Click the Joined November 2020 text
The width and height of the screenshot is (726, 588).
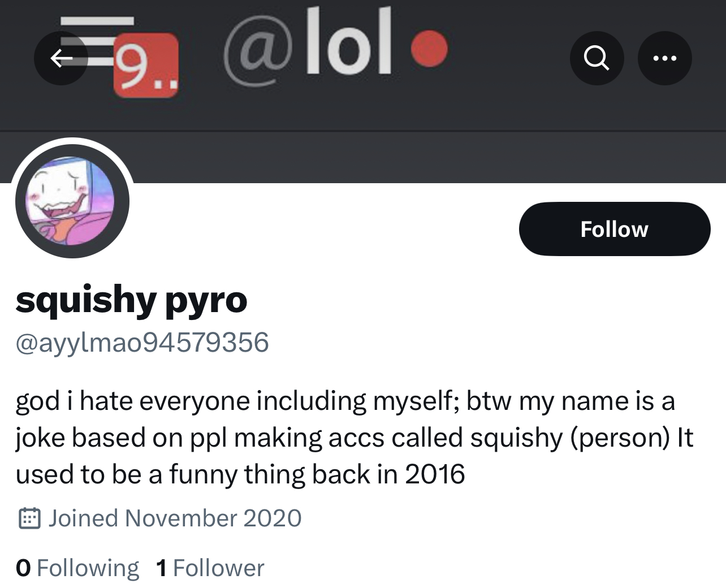coord(175,518)
